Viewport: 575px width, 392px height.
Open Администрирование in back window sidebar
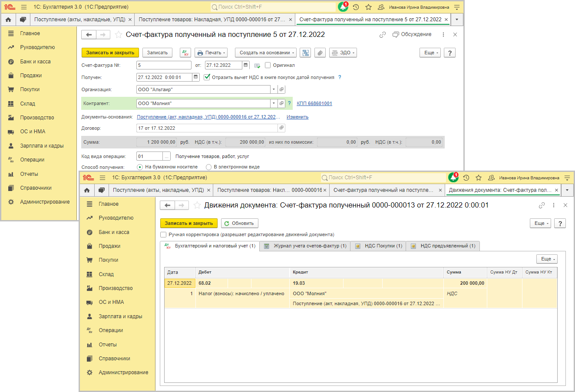click(45, 202)
